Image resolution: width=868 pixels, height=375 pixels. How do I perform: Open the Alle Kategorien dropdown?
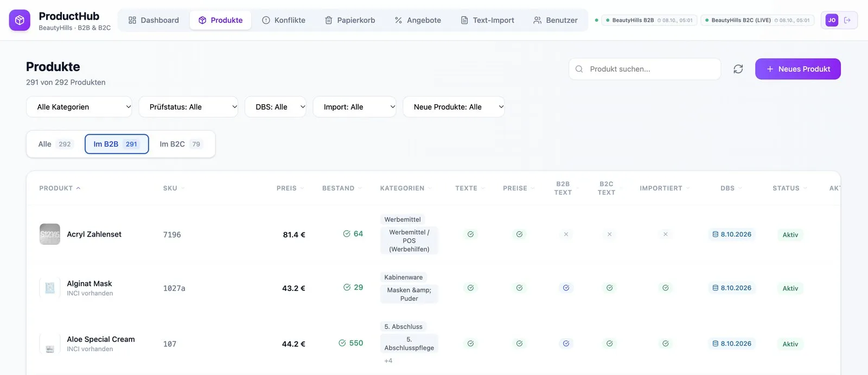pyautogui.click(x=79, y=107)
